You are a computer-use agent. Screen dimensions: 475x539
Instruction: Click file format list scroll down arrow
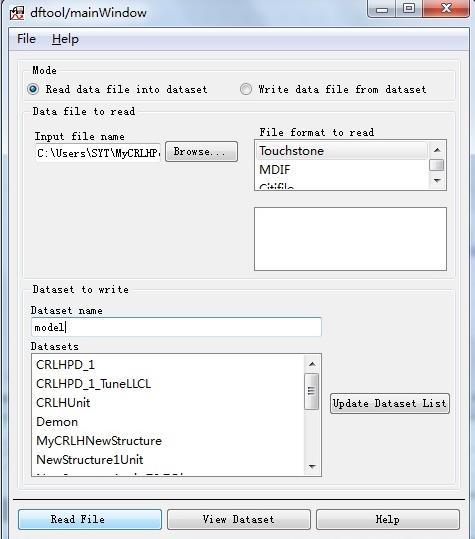(x=437, y=180)
